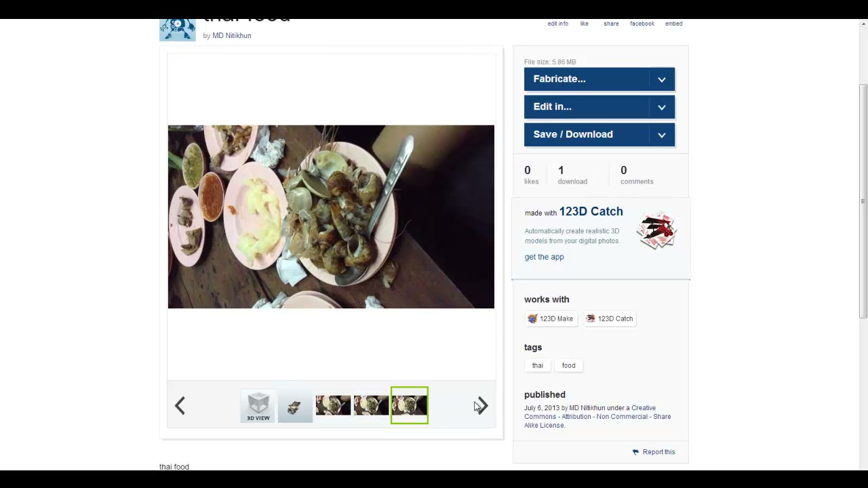Click the 123D Catch plane logo icon
This screenshot has width=868, height=488.
tap(656, 231)
